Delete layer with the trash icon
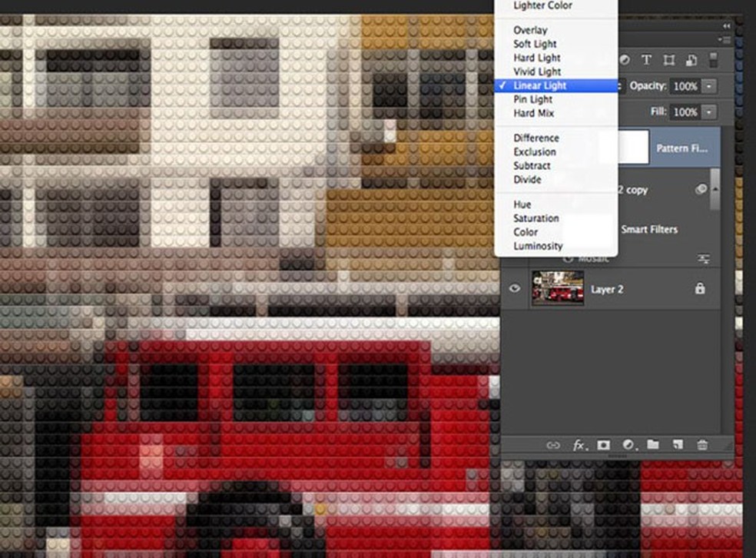This screenshot has height=558, width=756. pyautogui.click(x=702, y=445)
